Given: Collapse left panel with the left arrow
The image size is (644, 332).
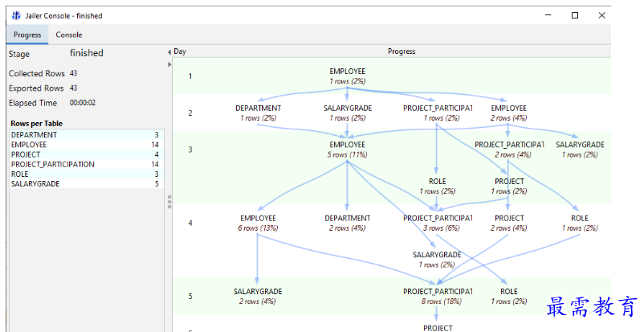Looking at the screenshot, I should (169, 52).
